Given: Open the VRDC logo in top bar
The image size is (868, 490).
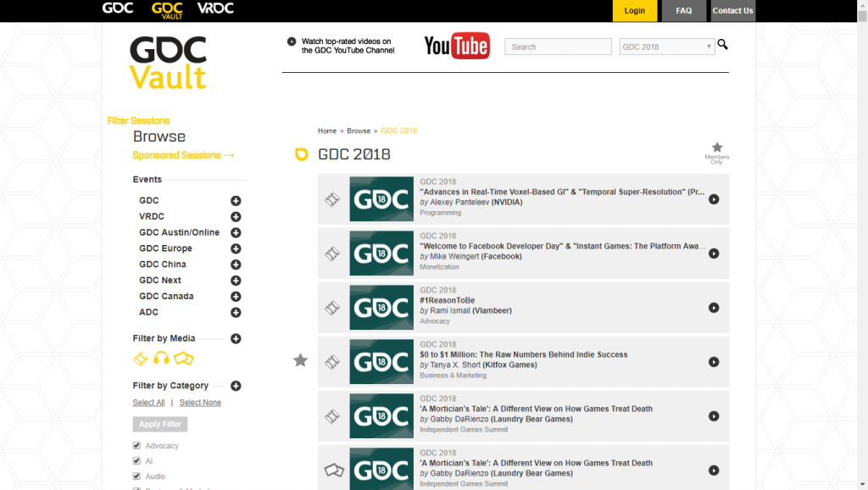Looking at the screenshot, I should pos(215,8).
